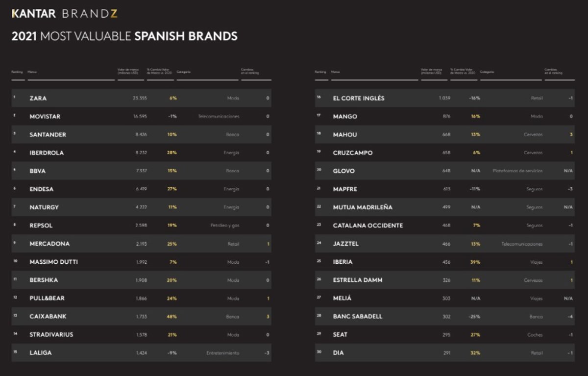The height and width of the screenshot is (376, 588).
Task: Click the right table's Categoría column header
Action: click(x=487, y=72)
